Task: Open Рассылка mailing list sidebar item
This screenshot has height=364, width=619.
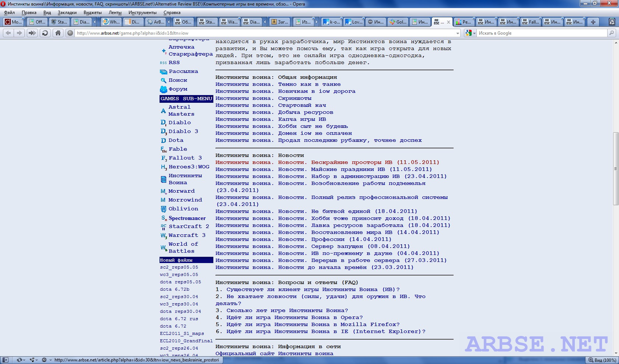Action: (x=183, y=71)
